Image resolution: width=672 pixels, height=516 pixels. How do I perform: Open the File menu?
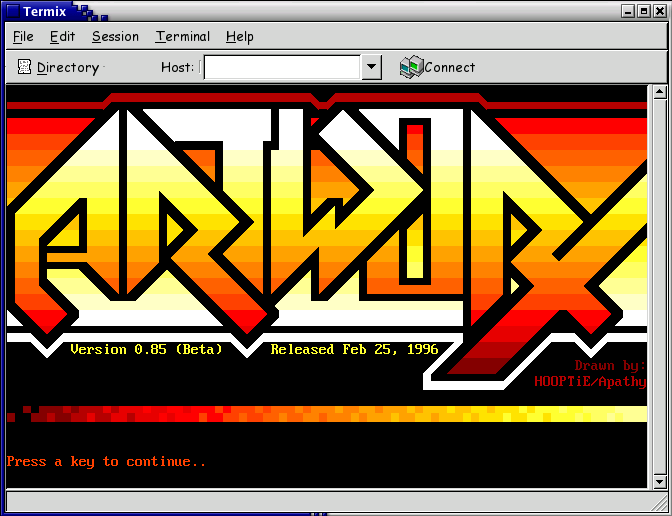tap(23, 37)
